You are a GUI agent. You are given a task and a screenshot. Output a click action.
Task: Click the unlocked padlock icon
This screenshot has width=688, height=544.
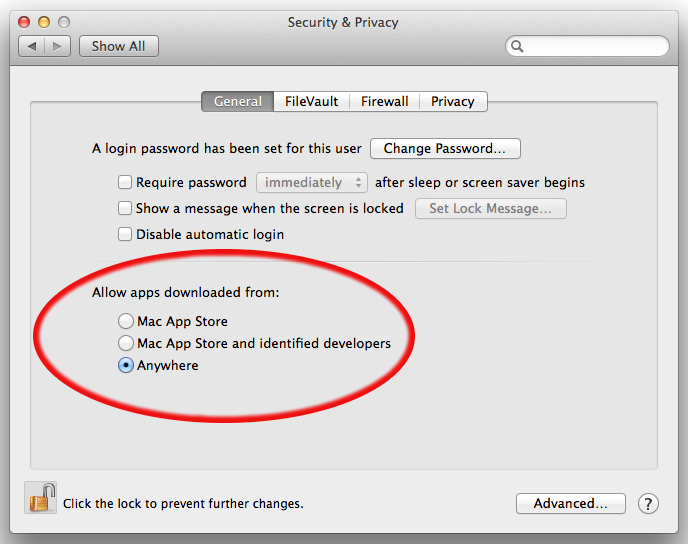click(x=41, y=498)
